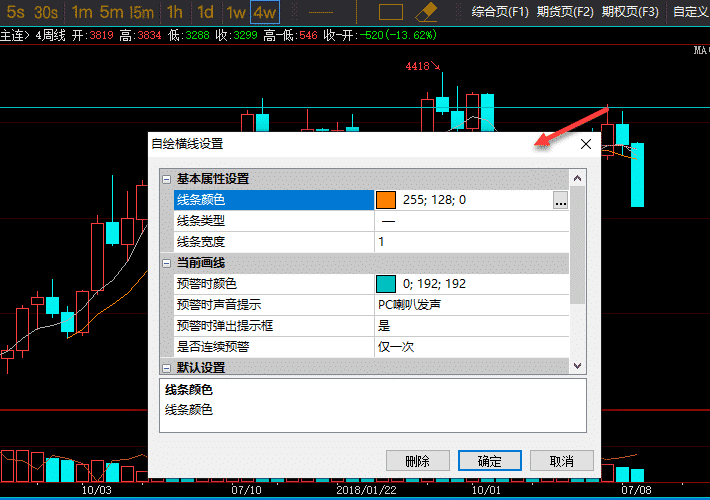
Task: Select the eraser tool in toolbar
Action: [426, 12]
